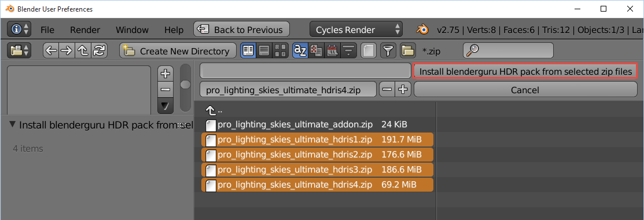Switch to long list display mode
The height and width of the screenshot is (220, 644).
[x=264, y=51]
